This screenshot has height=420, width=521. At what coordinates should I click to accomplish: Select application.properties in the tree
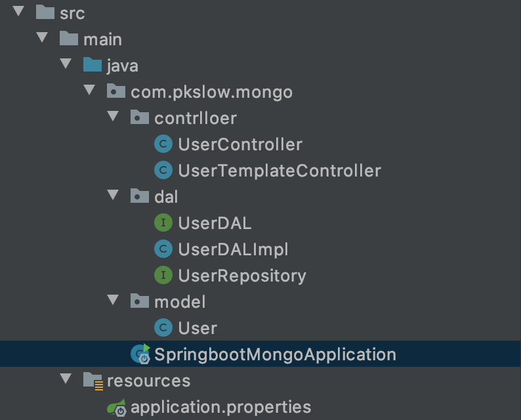(220, 407)
